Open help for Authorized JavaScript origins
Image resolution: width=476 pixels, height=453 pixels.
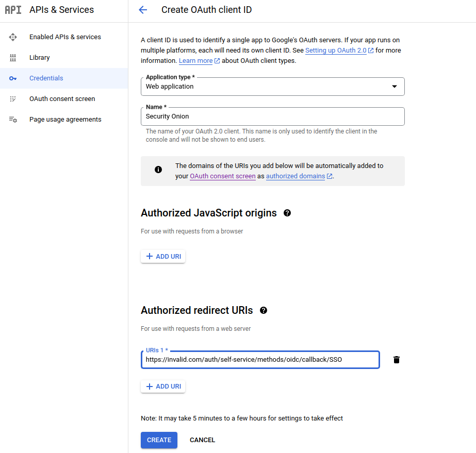pos(287,213)
